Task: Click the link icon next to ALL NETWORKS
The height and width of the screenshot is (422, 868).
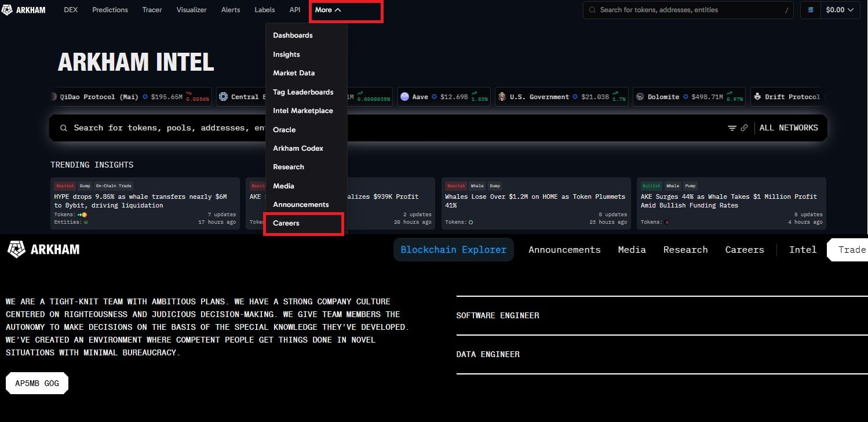Action: (744, 128)
